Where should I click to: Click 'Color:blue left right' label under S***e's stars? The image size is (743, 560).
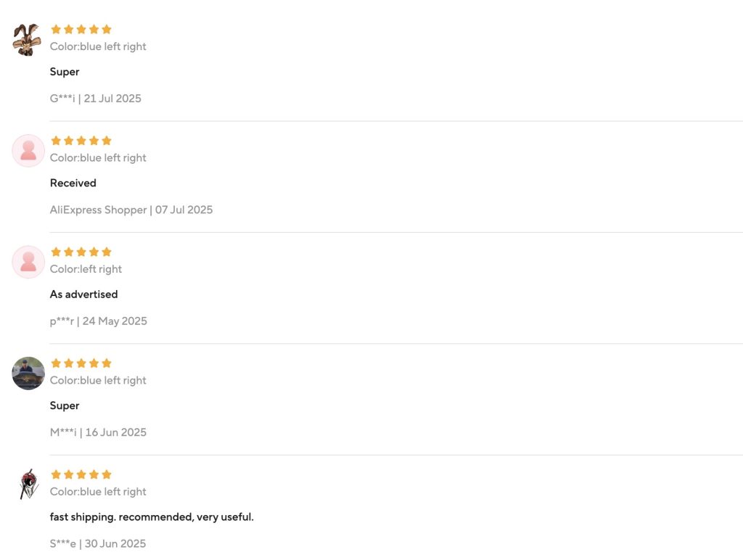click(x=98, y=492)
